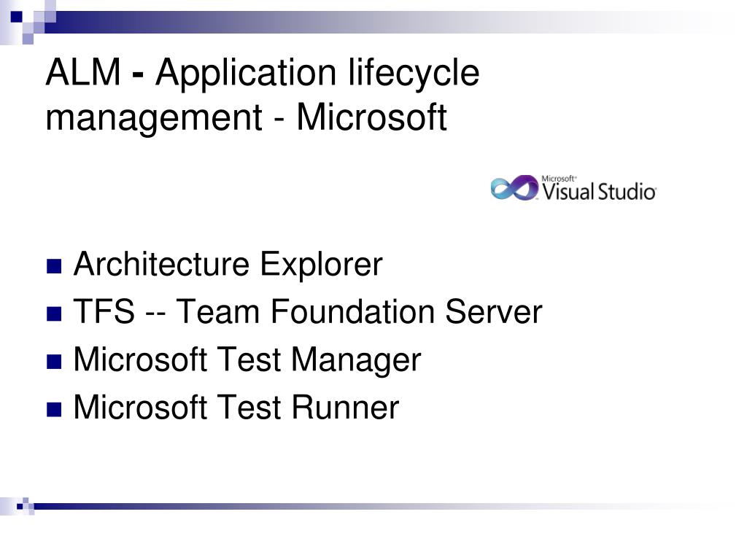The image size is (747, 560).
Task: Select the bullet square beside Architecture Explorer
Action: coord(54,267)
